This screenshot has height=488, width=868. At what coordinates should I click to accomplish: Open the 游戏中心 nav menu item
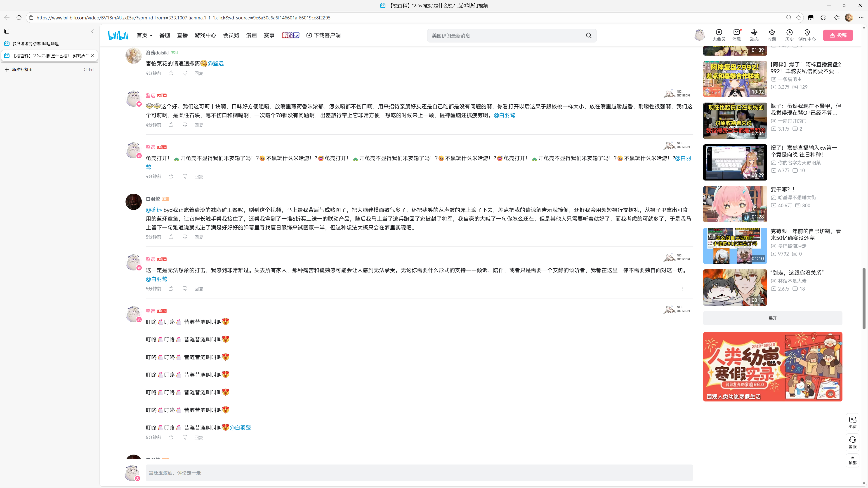pos(205,35)
